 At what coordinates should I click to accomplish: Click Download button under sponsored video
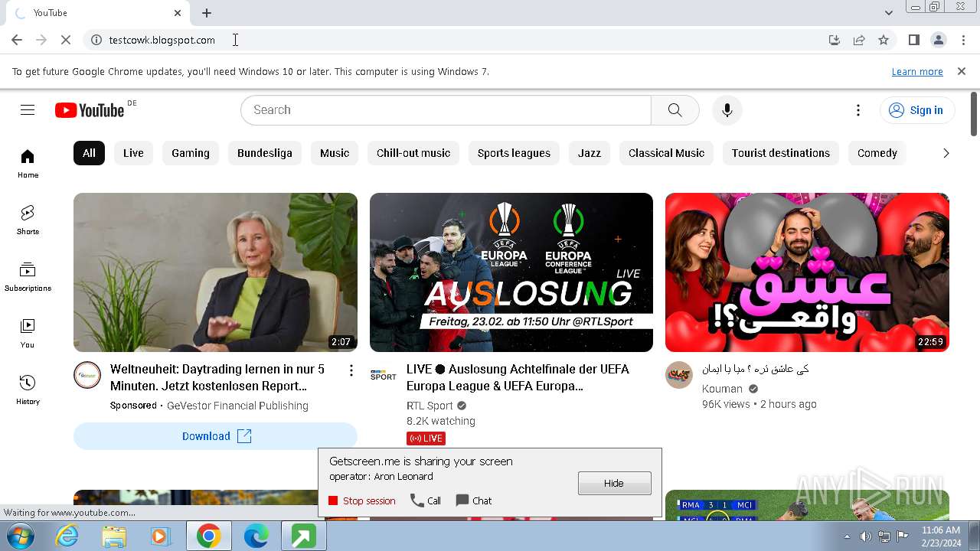215,436
